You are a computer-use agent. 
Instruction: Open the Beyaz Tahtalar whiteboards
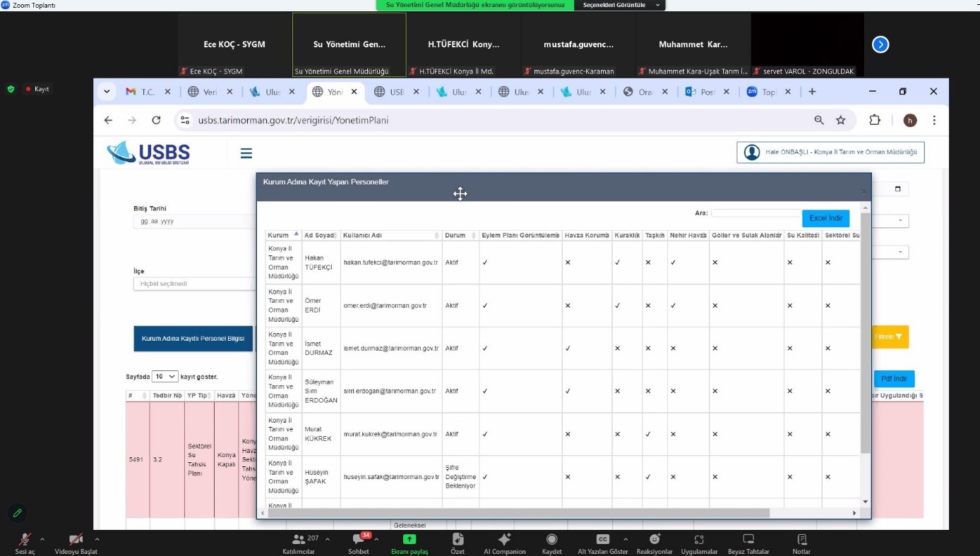748,540
